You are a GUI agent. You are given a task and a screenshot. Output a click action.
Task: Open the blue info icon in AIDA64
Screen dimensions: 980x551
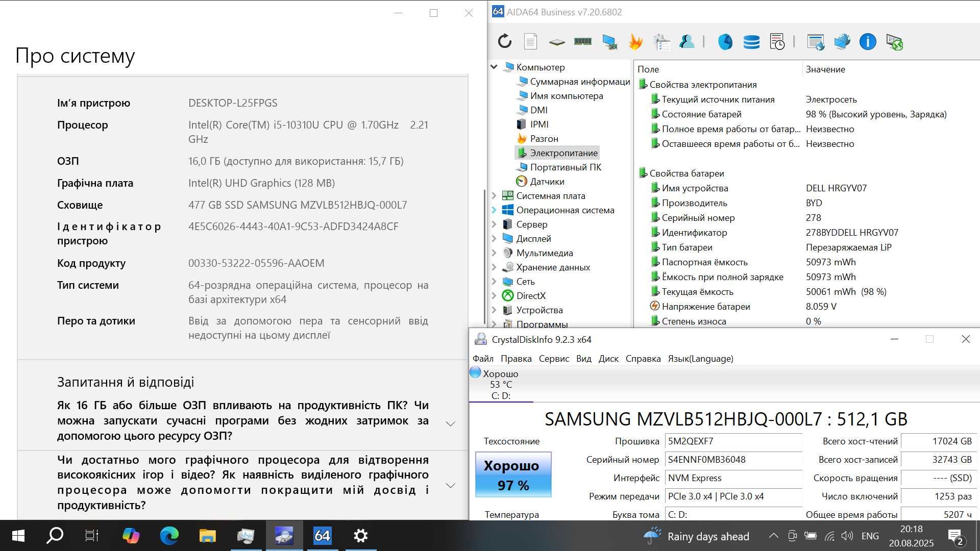click(x=868, y=42)
